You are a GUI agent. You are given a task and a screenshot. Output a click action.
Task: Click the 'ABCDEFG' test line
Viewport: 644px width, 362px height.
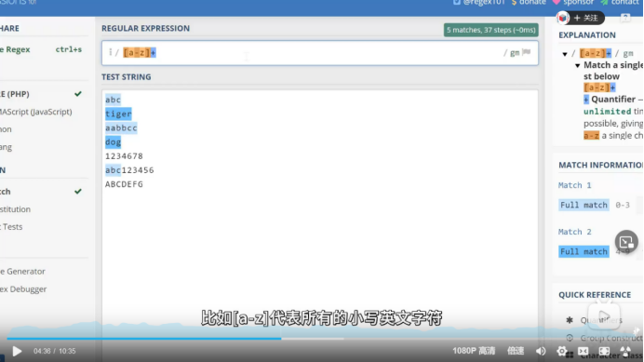[x=124, y=184]
